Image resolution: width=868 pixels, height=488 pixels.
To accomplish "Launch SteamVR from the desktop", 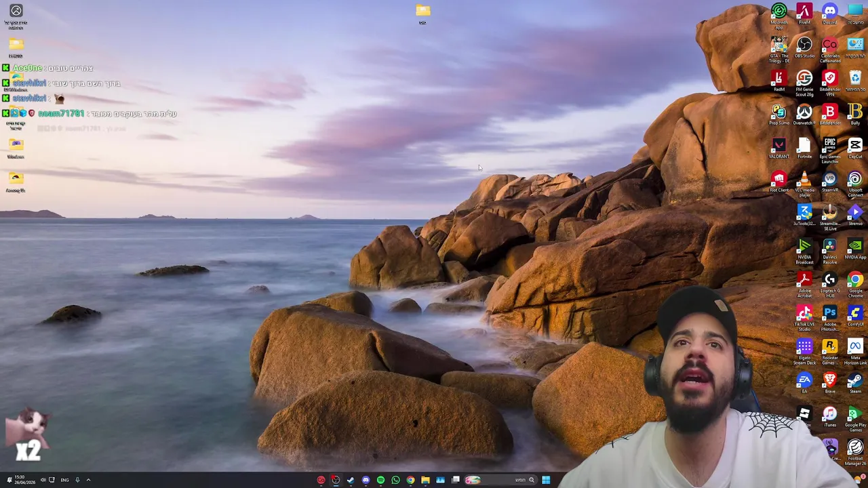I will (830, 182).
